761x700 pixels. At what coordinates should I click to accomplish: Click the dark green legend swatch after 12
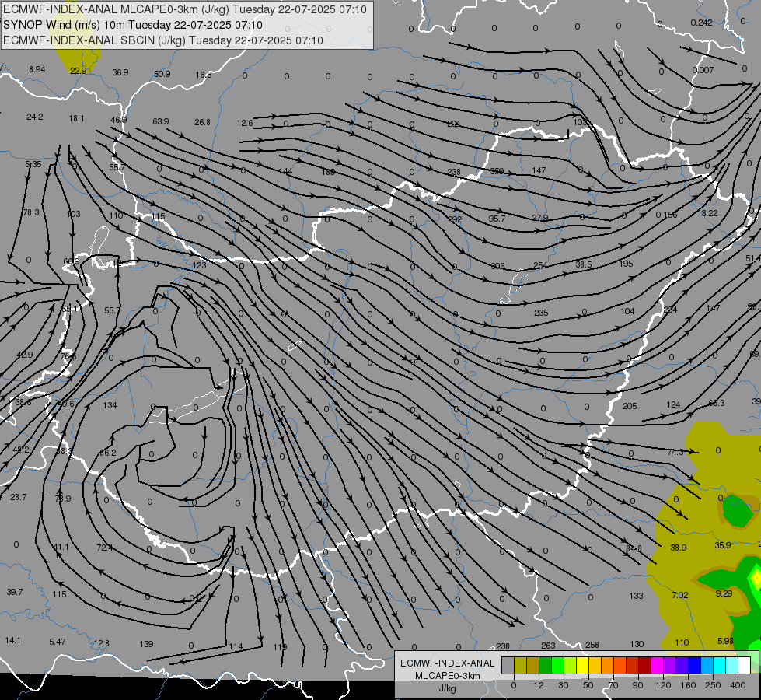point(546,665)
